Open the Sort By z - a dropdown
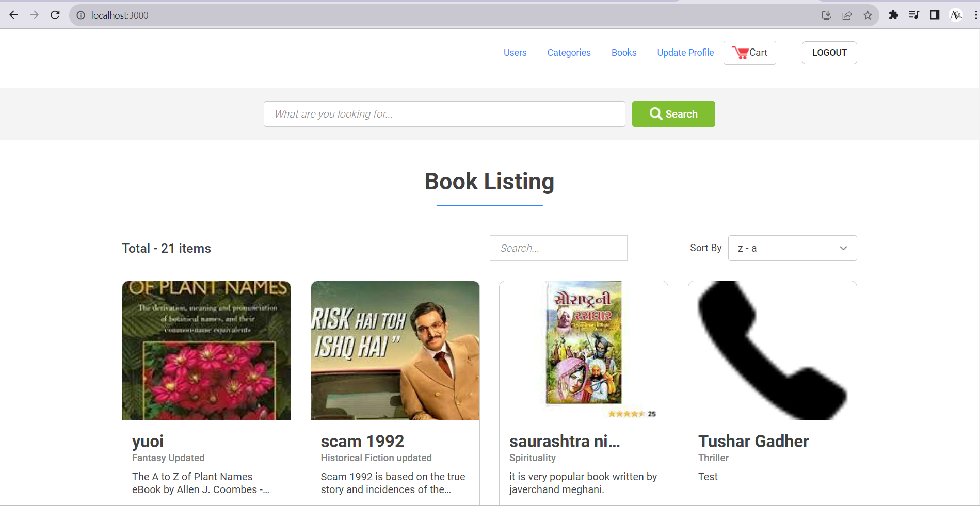The width and height of the screenshot is (980, 506). pos(792,248)
